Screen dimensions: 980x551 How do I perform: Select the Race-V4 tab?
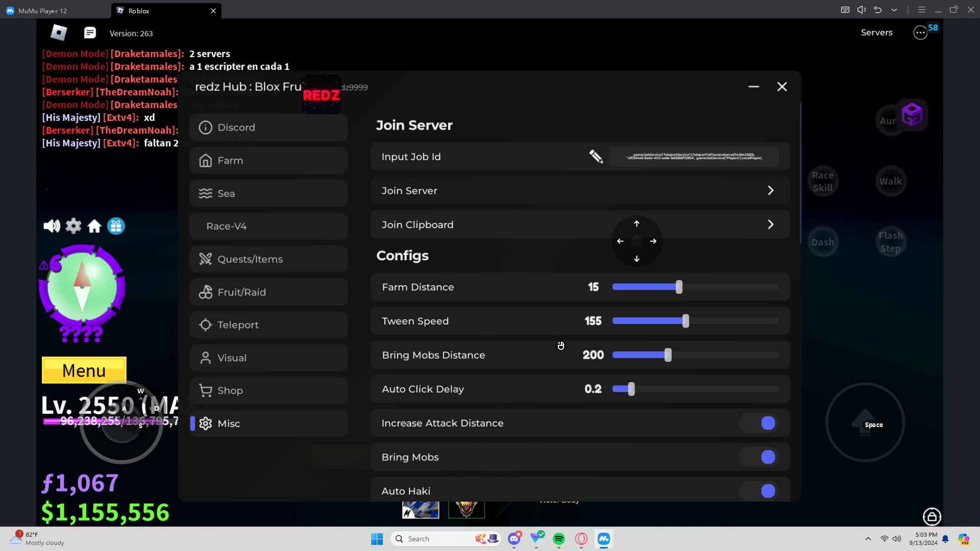point(268,226)
